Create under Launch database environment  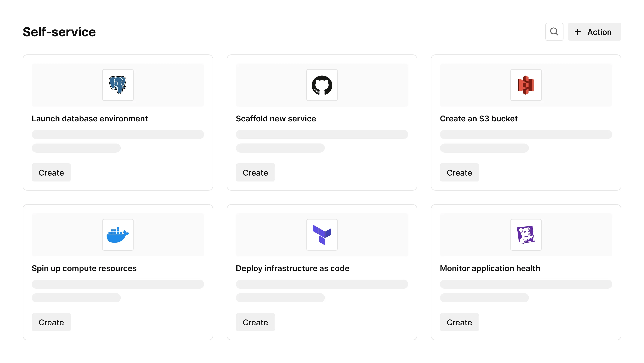point(51,172)
